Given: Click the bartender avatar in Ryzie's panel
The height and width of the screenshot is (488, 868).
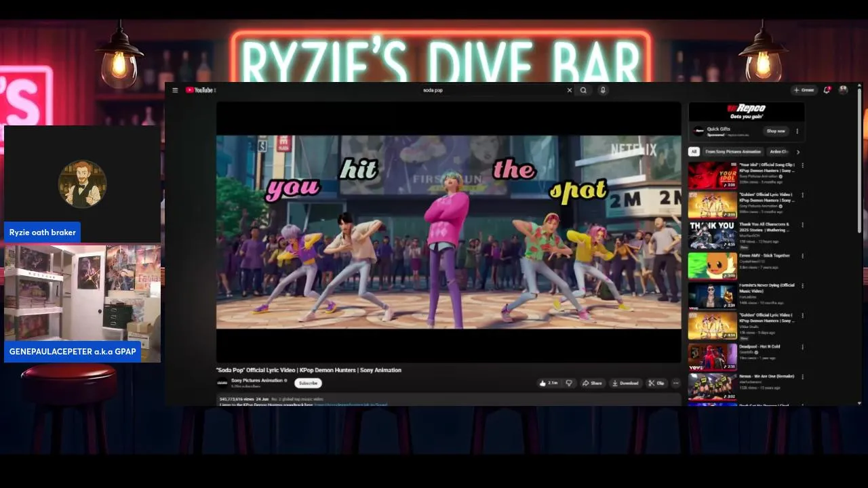Looking at the screenshot, I should point(82,184).
